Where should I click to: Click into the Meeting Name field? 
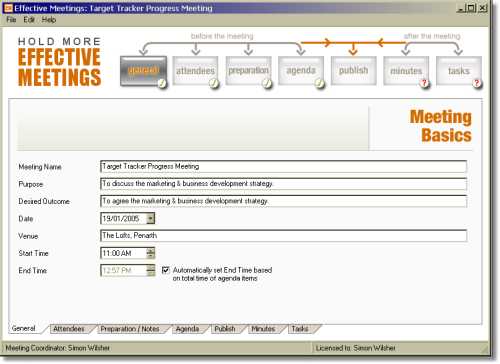click(x=283, y=166)
